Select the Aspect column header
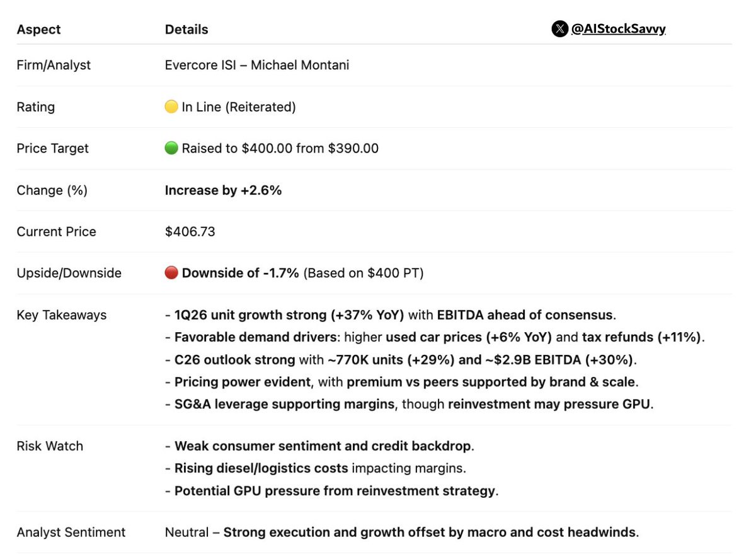The height and width of the screenshot is (554, 756). point(38,30)
